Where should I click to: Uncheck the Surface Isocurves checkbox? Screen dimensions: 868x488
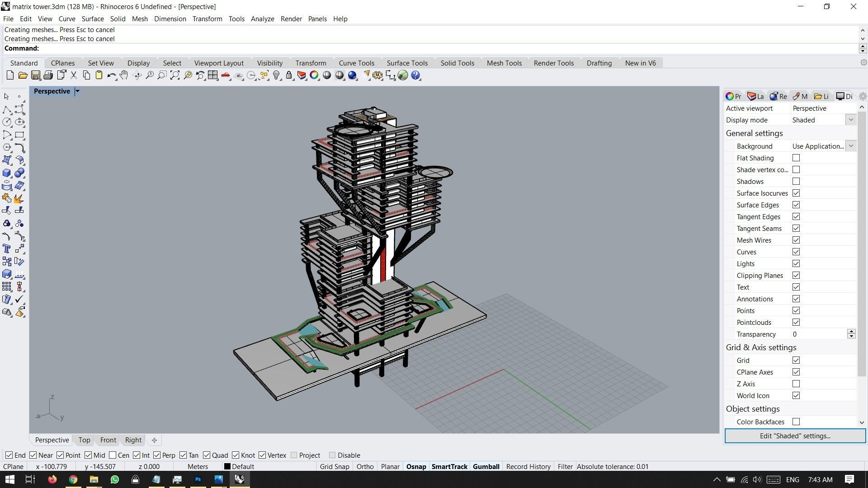(x=796, y=193)
